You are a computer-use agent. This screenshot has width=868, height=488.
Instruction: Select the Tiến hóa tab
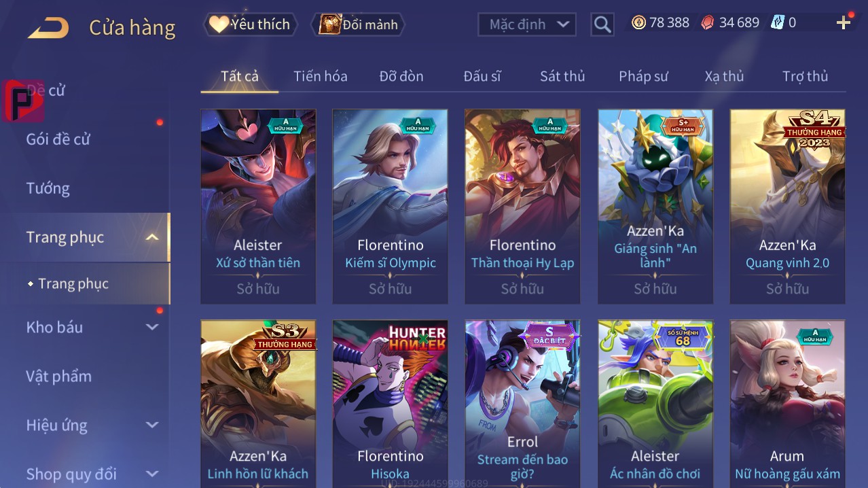(x=321, y=76)
